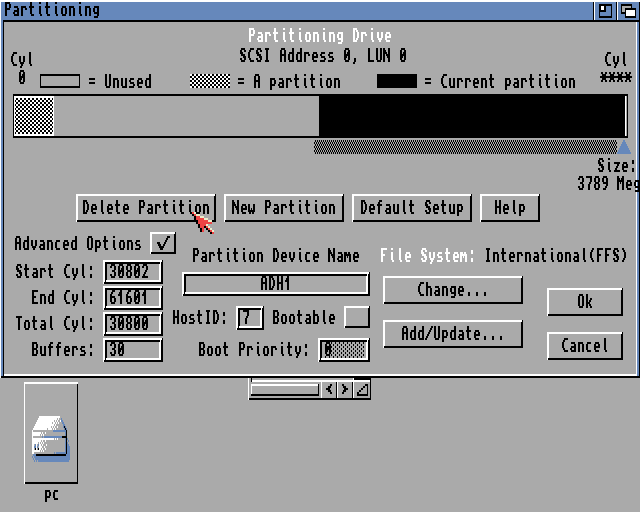Image resolution: width=640 pixels, height=512 pixels.
Task: Click the Delete Partition button
Action: click(x=145, y=208)
